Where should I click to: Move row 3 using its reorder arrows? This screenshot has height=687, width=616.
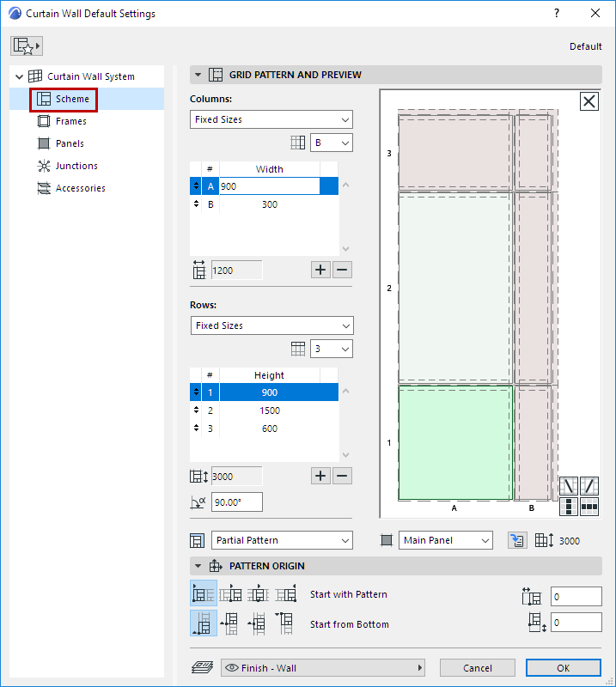pos(196,429)
